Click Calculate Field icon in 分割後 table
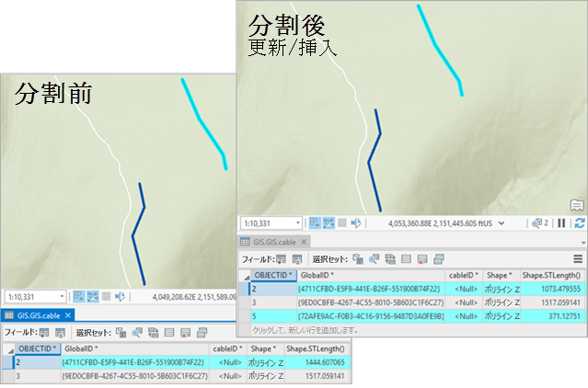This screenshot has width=588, height=388. click(x=295, y=259)
